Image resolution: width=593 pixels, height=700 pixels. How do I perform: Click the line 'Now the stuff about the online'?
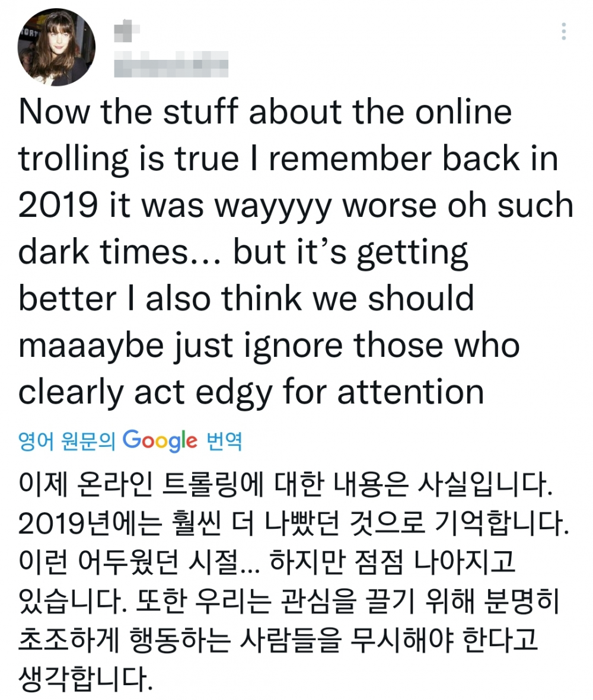click(x=265, y=111)
